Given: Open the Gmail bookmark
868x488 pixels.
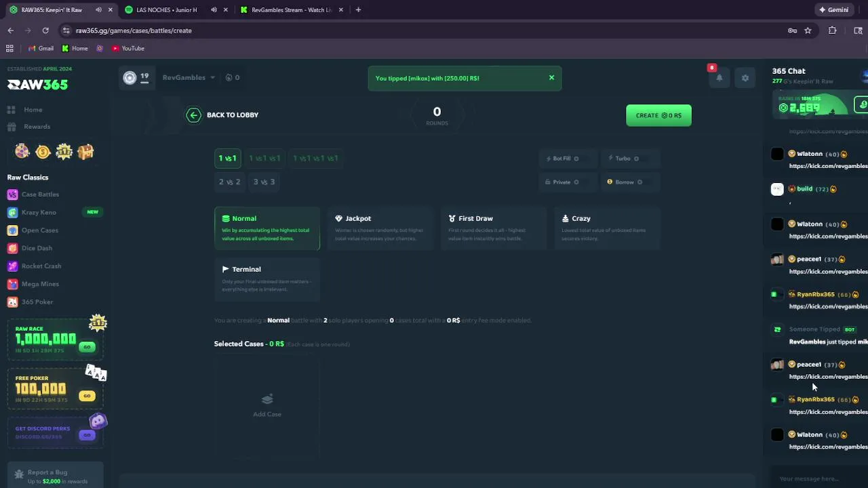Looking at the screenshot, I should point(41,48).
